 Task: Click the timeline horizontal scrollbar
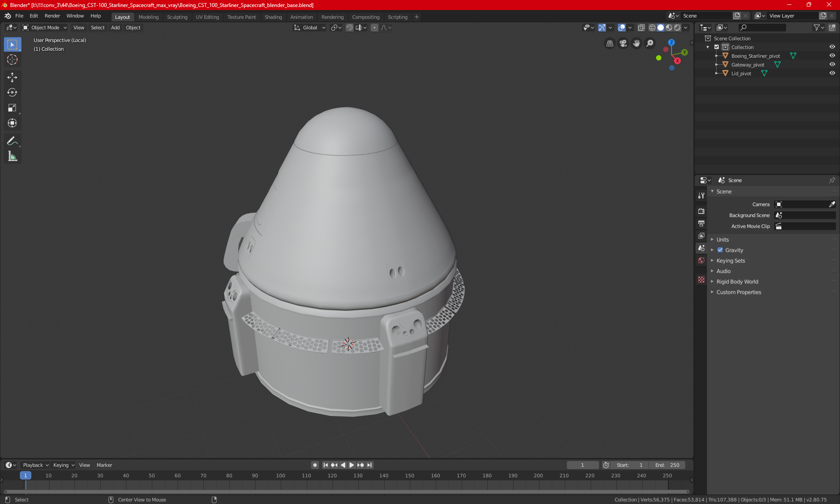pyautogui.click(x=346, y=492)
